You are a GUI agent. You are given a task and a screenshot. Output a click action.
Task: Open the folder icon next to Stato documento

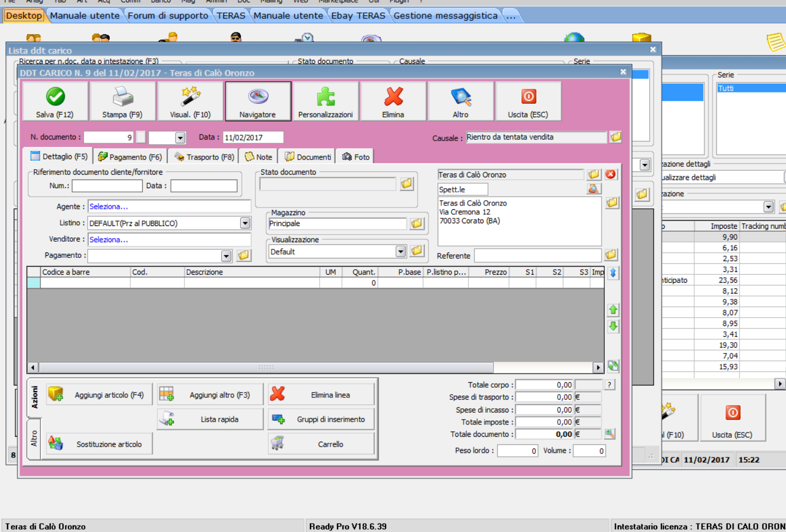point(407,184)
